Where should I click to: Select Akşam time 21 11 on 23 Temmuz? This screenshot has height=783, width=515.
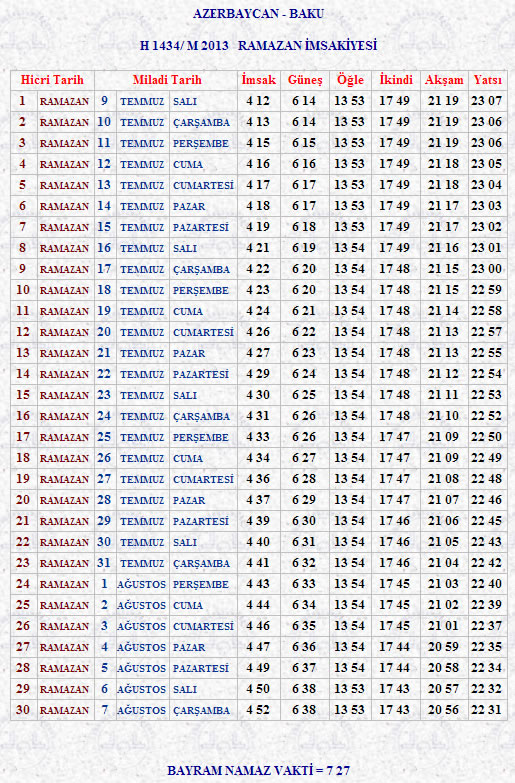click(443, 395)
